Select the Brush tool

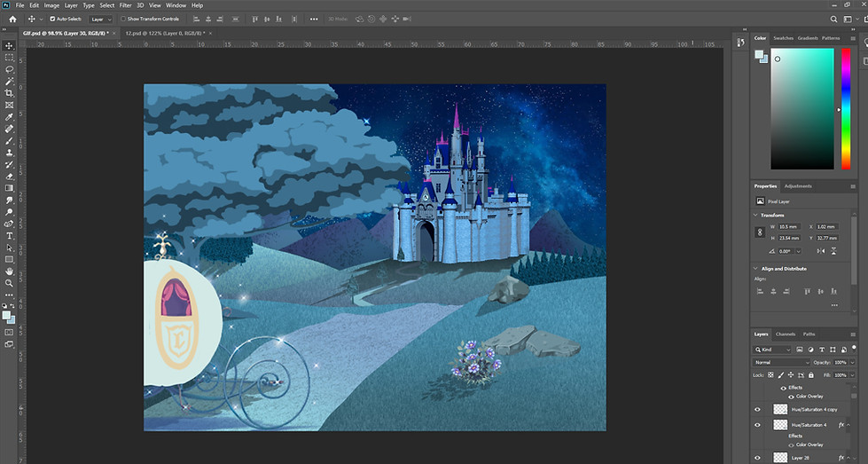pos(9,141)
